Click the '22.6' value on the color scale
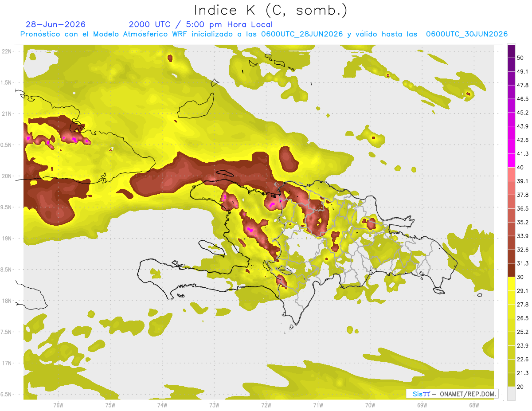This screenshot has height=411, width=532. click(x=523, y=359)
